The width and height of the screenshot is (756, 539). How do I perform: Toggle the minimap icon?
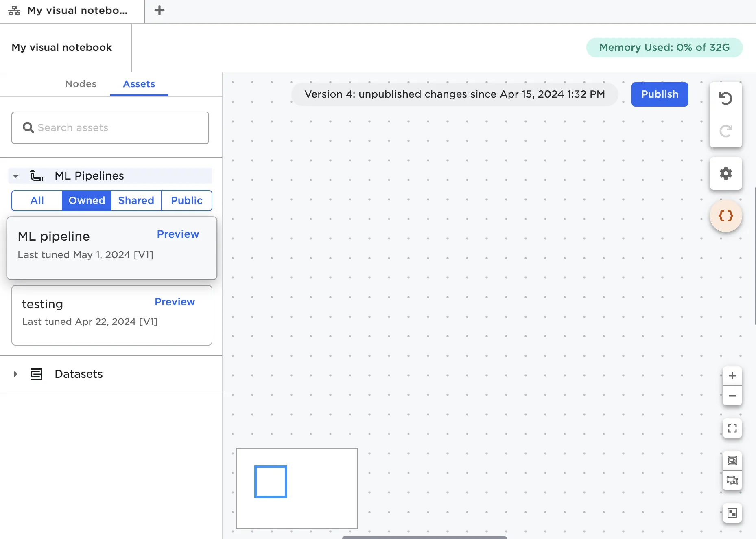[732, 513]
